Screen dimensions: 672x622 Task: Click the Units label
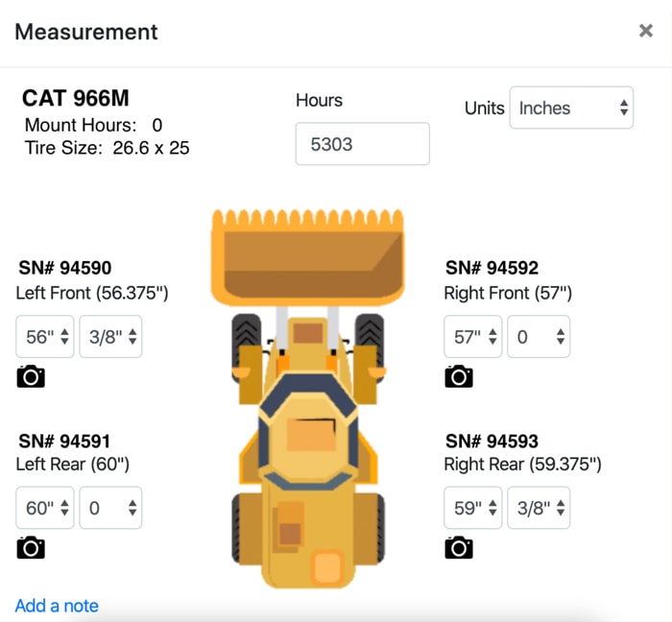[x=484, y=108]
